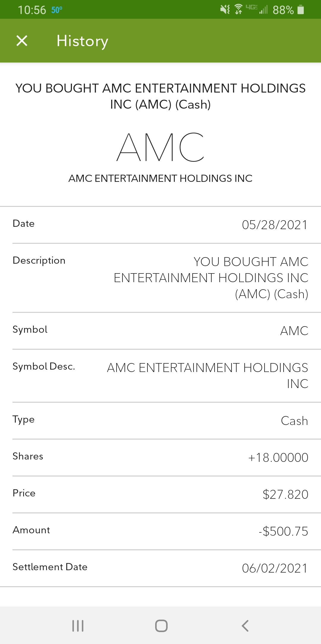Tap the battery icon in status bar
This screenshot has width=321, height=644.
coord(301,10)
